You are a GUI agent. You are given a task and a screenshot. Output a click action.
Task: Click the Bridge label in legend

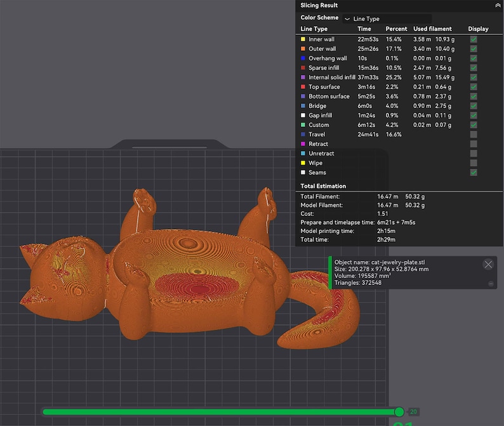[317, 106]
